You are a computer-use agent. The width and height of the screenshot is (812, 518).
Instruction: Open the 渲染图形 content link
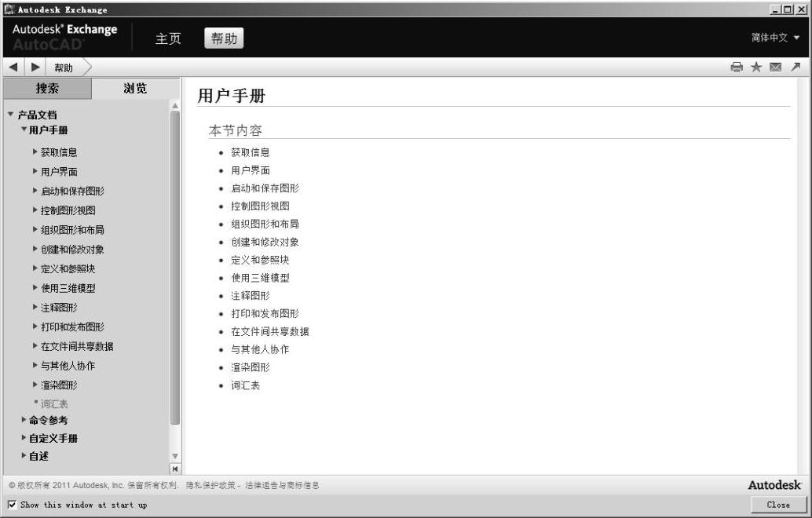click(251, 367)
